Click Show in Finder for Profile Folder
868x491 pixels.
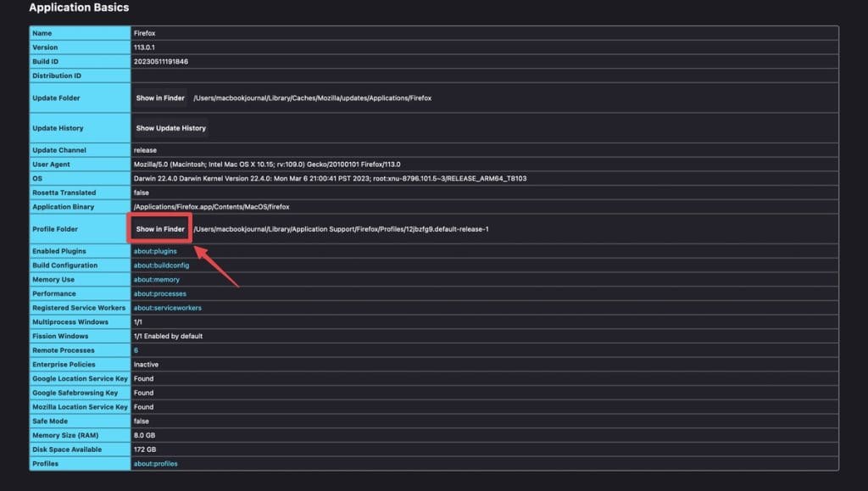tap(160, 229)
